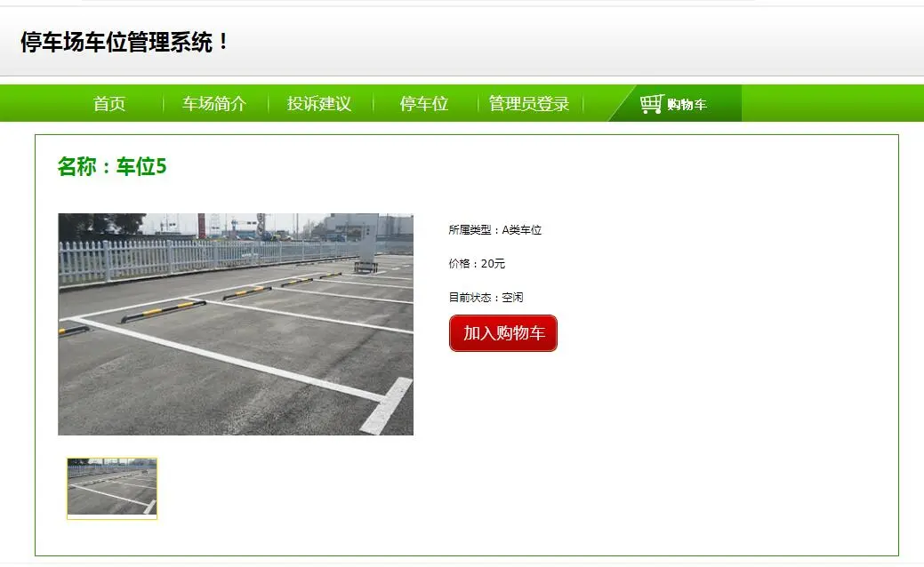Open the 车场简介 navigation item

click(214, 104)
